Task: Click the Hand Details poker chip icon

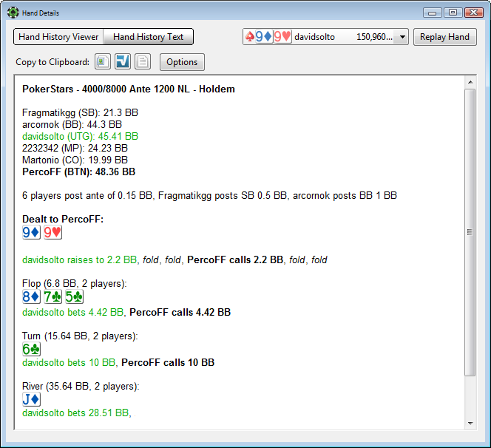Action: [x=13, y=13]
